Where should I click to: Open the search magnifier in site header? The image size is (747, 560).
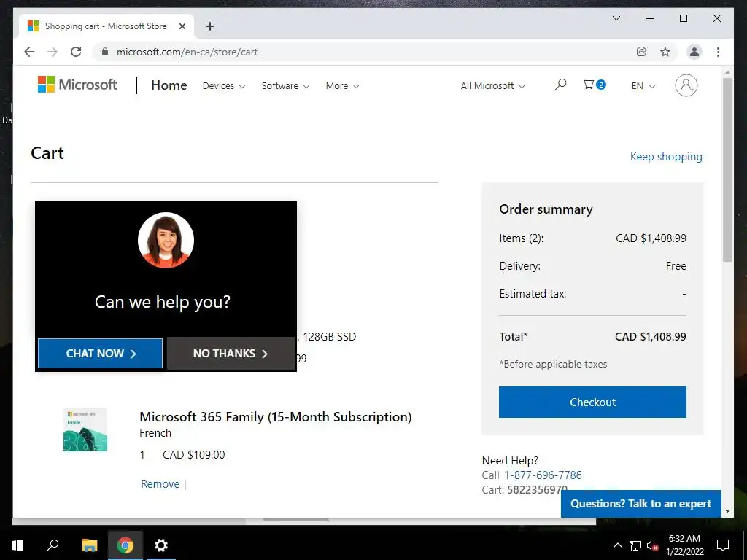(560, 85)
